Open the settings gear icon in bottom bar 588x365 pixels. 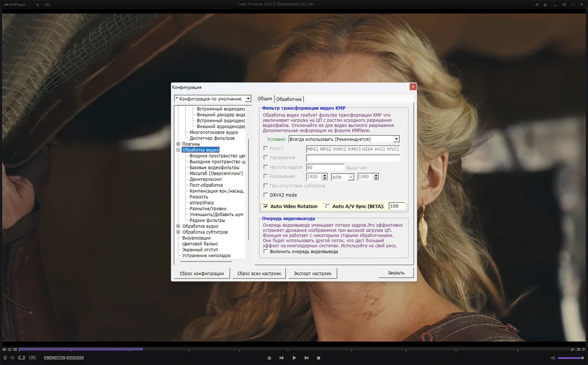13,358
